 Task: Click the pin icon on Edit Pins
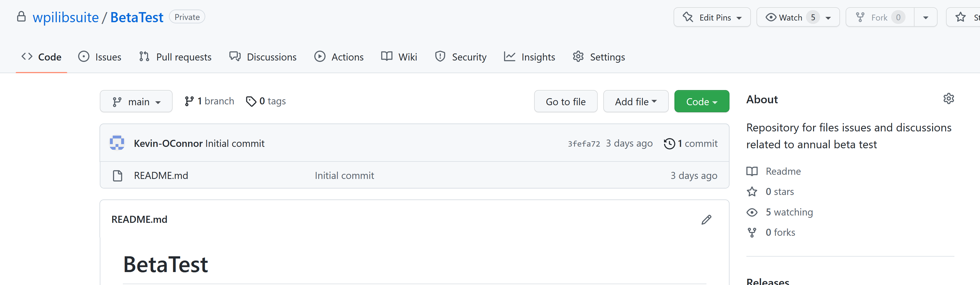pos(688,17)
